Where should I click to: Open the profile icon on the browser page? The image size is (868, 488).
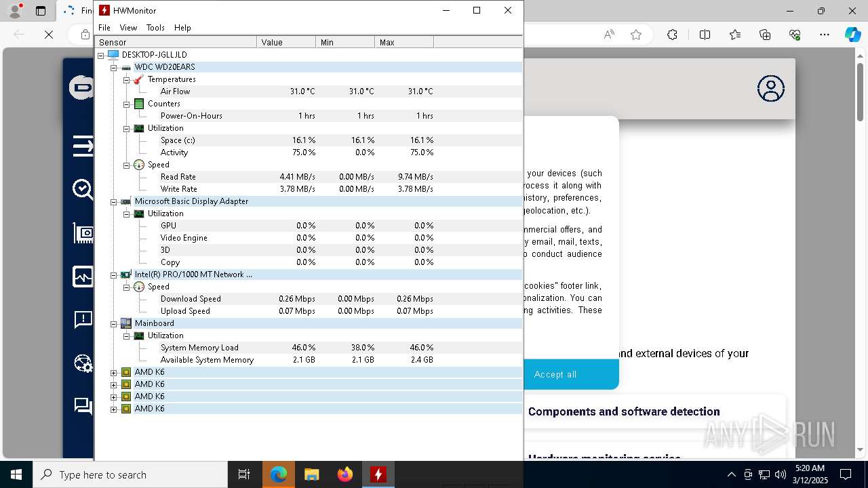(x=770, y=89)
